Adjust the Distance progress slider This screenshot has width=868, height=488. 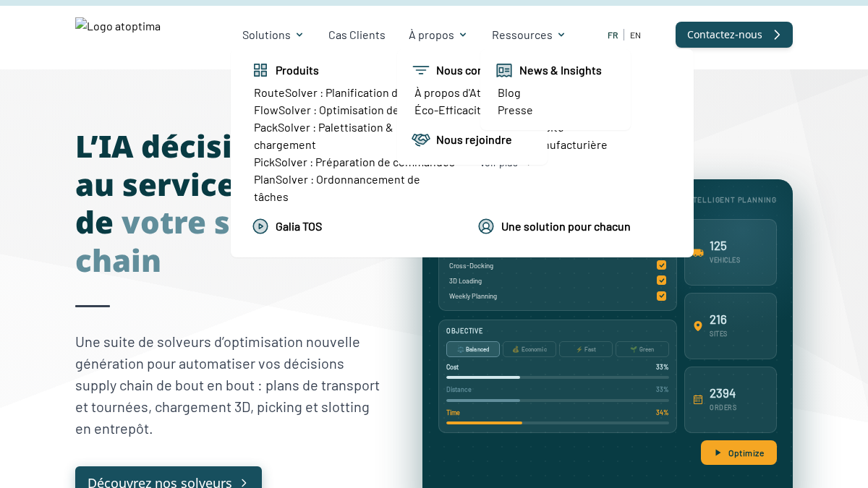tap(558, 401)
